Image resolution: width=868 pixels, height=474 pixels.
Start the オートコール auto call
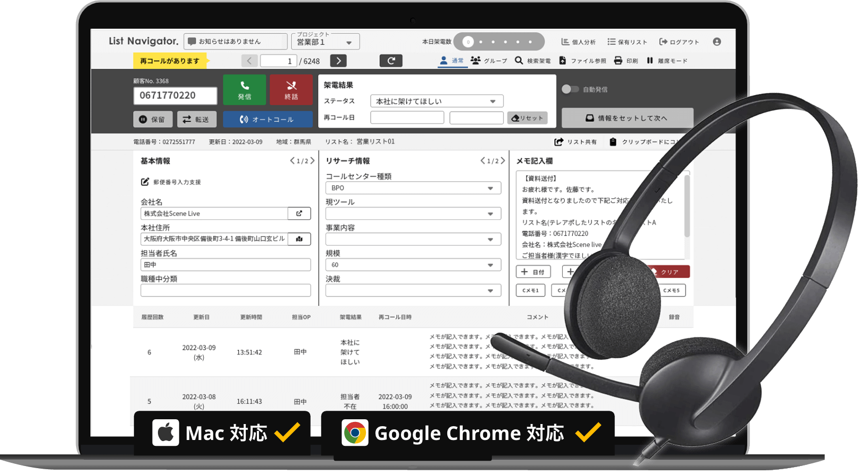pyautogui.click(x=268, y=120)
